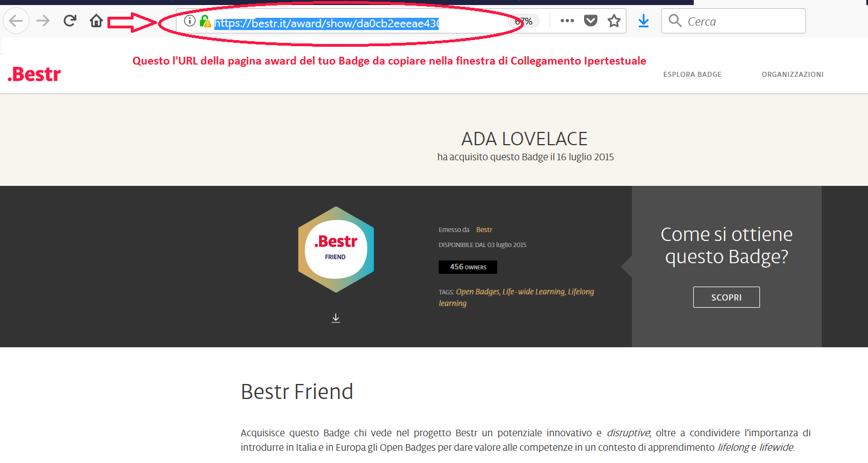
Task: Open the Lifelong learning tag link
Action: tap(516, 297)
